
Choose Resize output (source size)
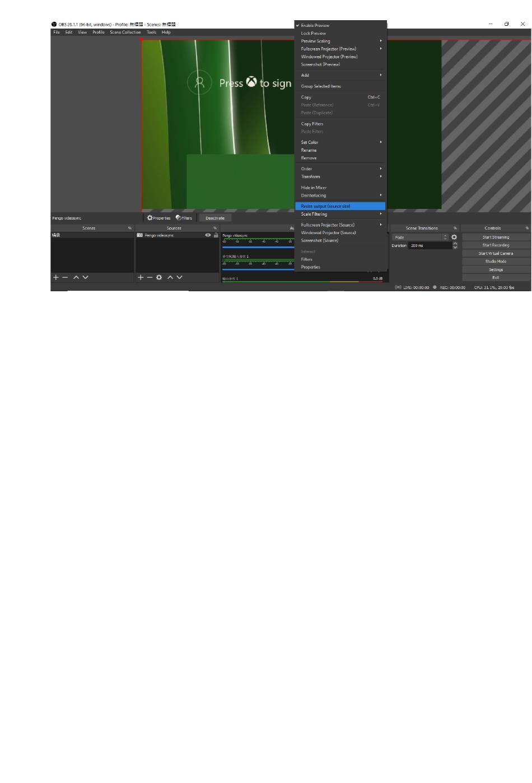pyautogui.click(x=340, y=206)
